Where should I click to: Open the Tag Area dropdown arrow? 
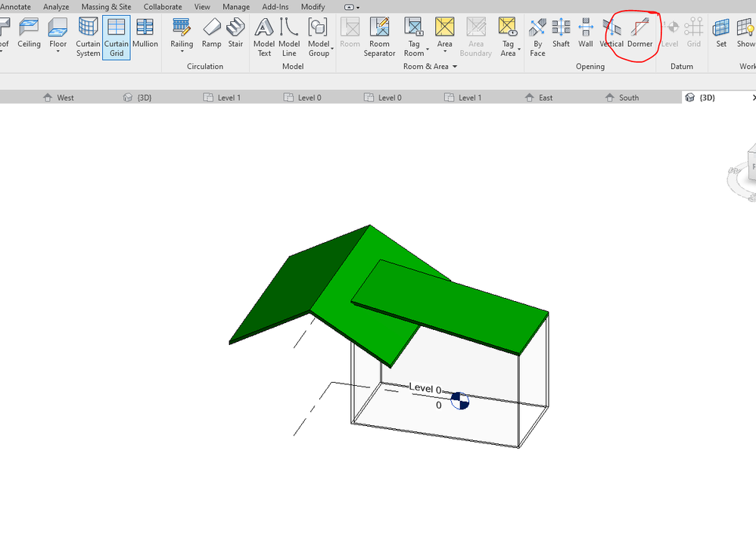pyautogui.click(x=519, y=48)
